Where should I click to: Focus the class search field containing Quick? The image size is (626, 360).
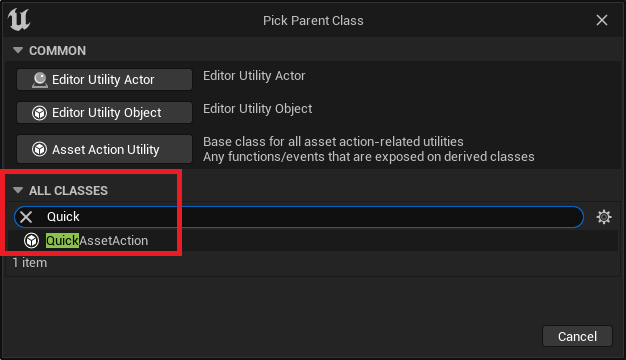point(299,217)
